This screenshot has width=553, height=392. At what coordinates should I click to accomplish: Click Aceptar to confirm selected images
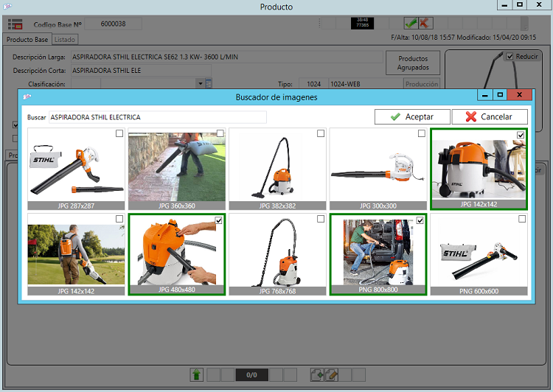412,116
